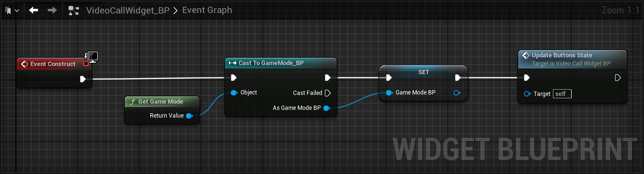Click SET node exec output pin

[458, 78]
